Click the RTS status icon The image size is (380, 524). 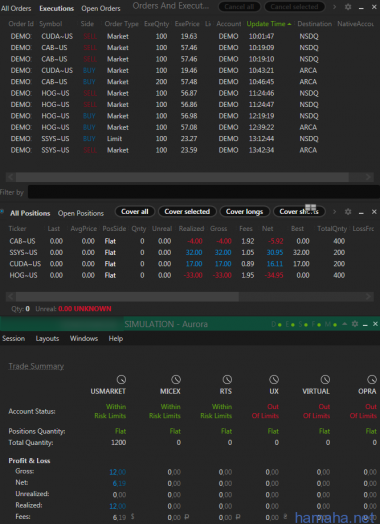[x=227, y=380]
